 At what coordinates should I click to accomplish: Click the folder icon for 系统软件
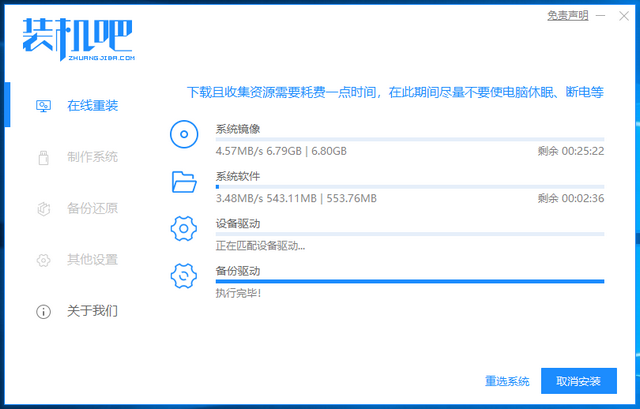(x=184, y=181)
